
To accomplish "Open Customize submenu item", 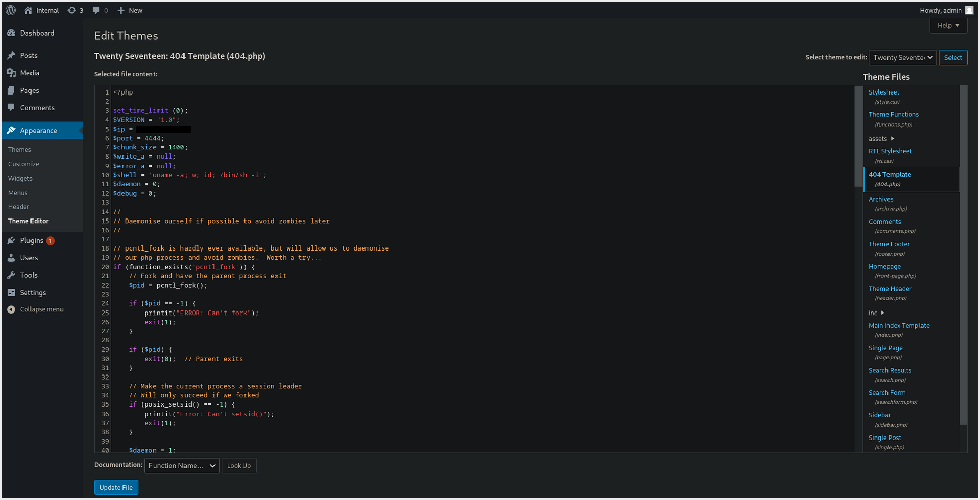I will (x=23, y=164).
